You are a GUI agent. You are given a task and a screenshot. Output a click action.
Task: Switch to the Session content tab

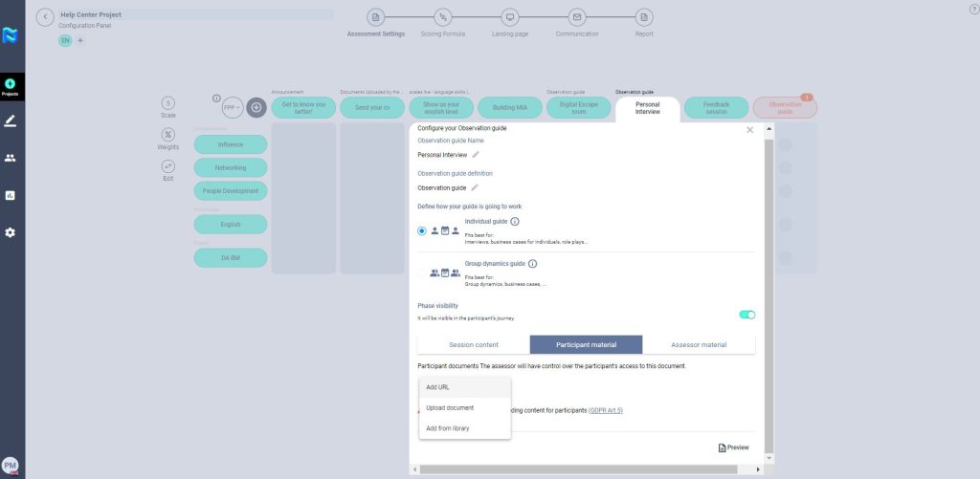pyautogui.click(x=473, y=344)
